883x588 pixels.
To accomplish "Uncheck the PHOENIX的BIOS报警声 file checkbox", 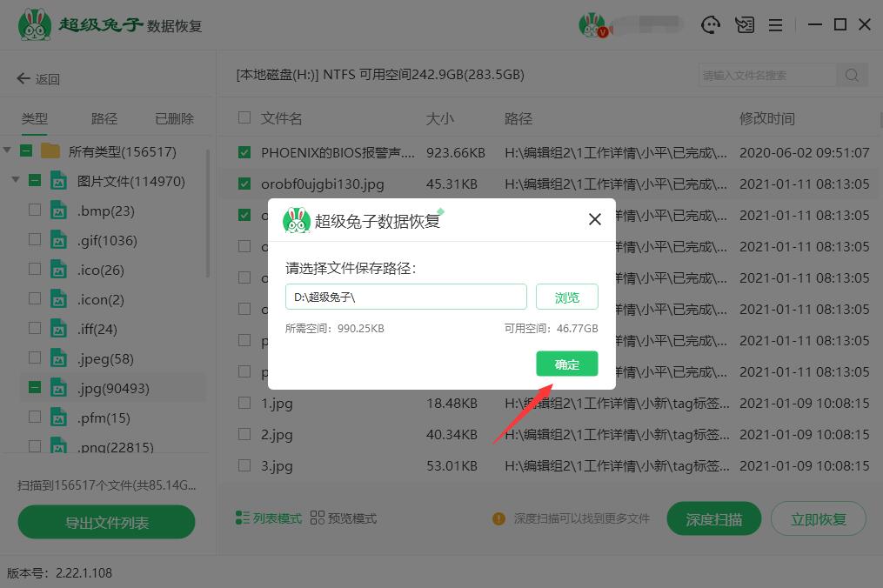I will 244,152.
